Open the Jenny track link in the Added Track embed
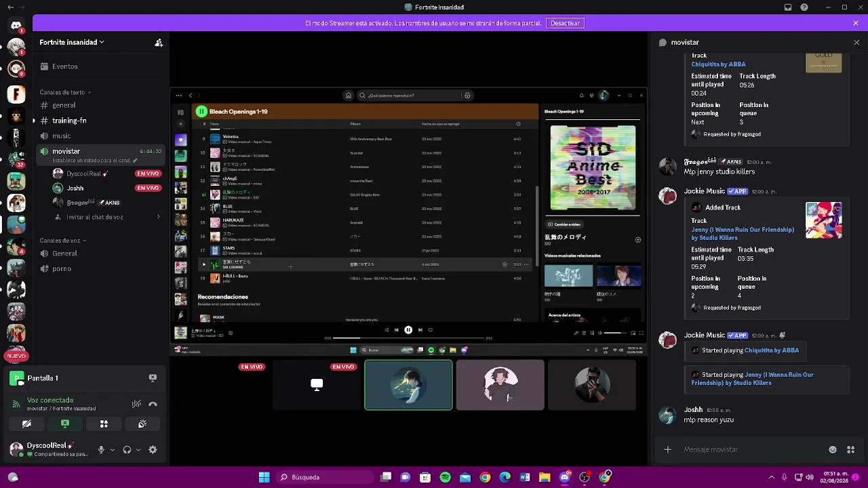The width and height of the screenshot is (868, 488). [x=743, y=234]
